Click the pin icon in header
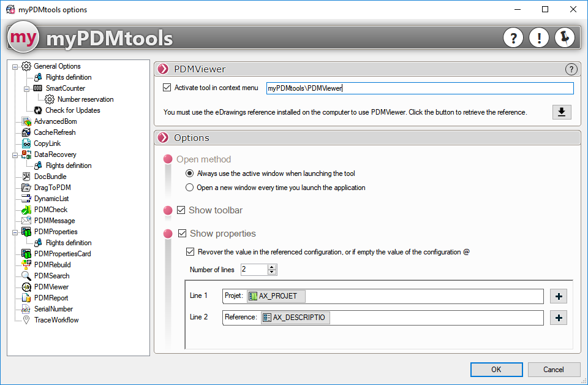Viewport: 588px width, 385px height. coord(565,38)
